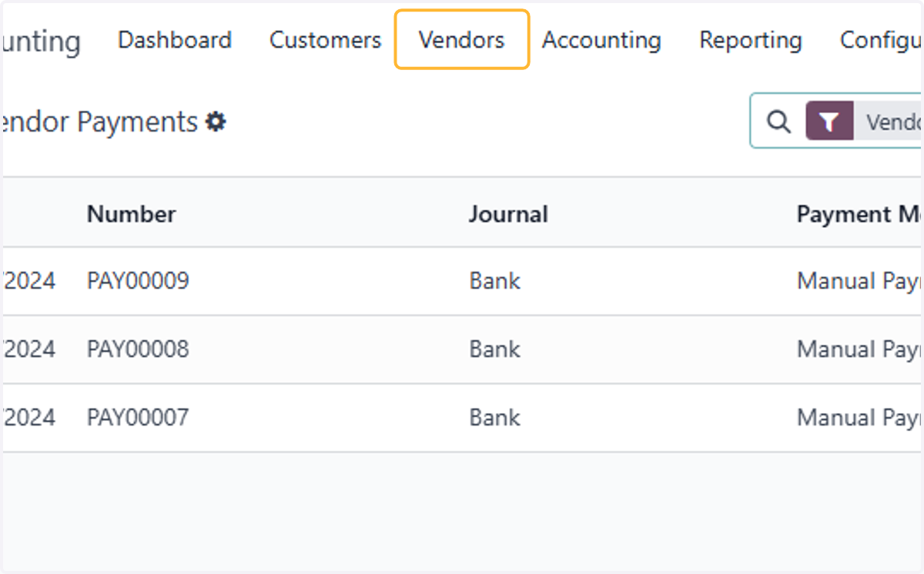Open the Vendor Payments gear settings icon
Image resolution: width=924 pixels, height=574 pixels.
(x=216, y=122)
